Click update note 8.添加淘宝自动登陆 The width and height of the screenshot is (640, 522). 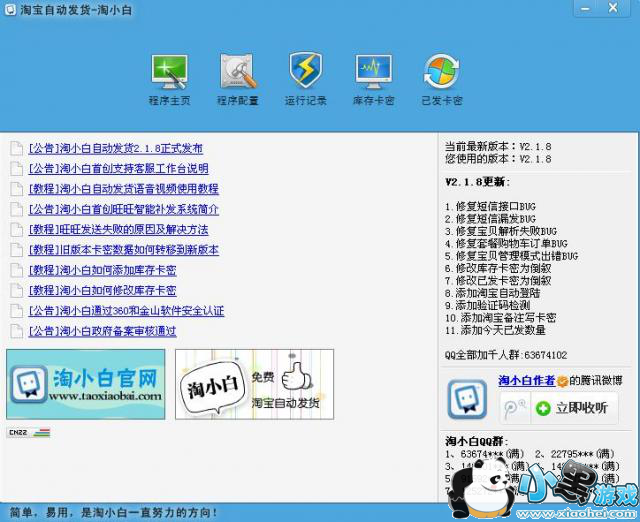(493, 293)
